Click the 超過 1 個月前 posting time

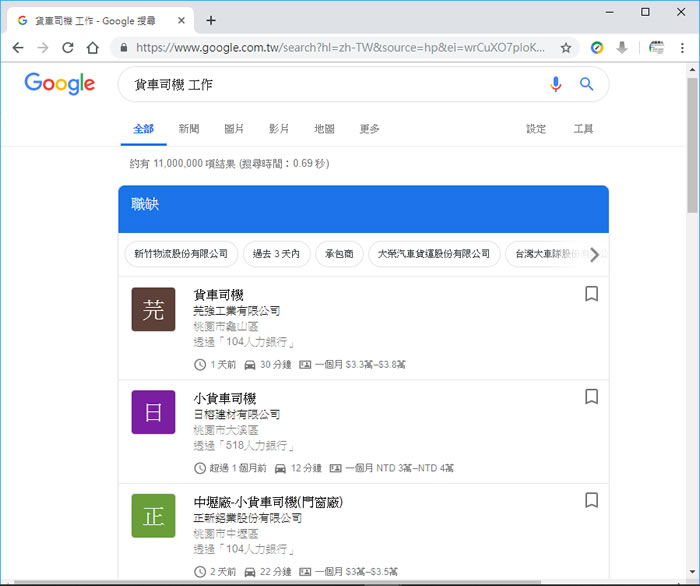(238, 468)
